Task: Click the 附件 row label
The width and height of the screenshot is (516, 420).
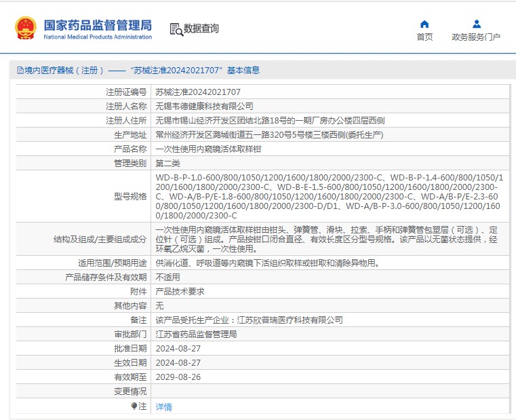Action: [138, 292]
